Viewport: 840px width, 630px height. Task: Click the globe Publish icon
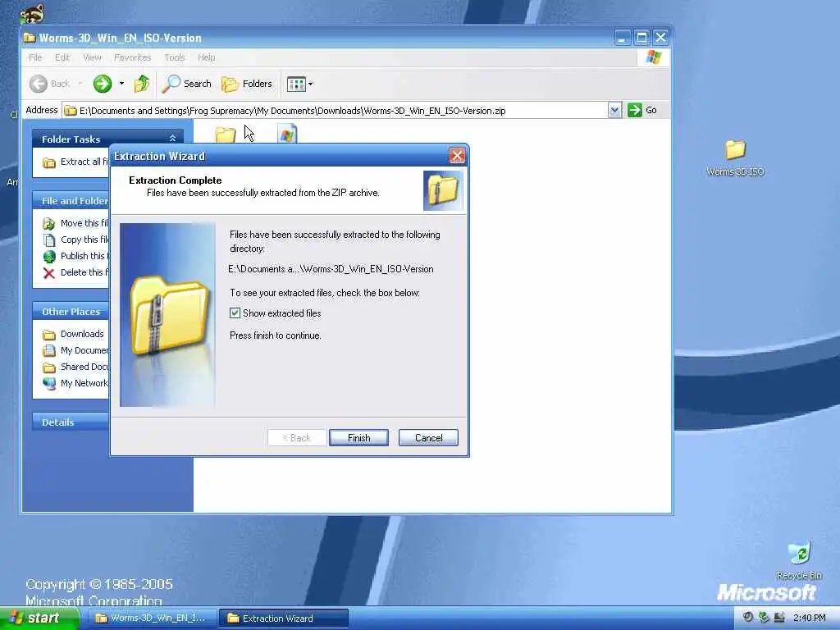(48, 257)
